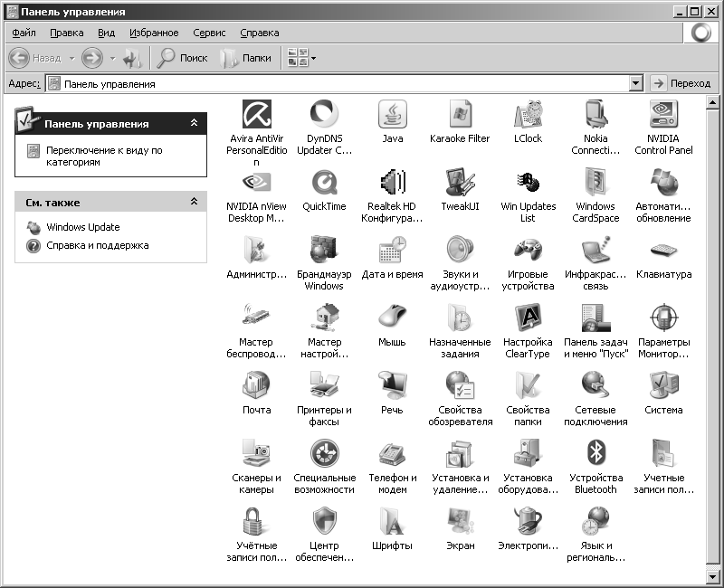Click the scrollbar up arrow
The height and width of the screenshot is (588, 724).
pyautogui.click(x=712, y=102)
